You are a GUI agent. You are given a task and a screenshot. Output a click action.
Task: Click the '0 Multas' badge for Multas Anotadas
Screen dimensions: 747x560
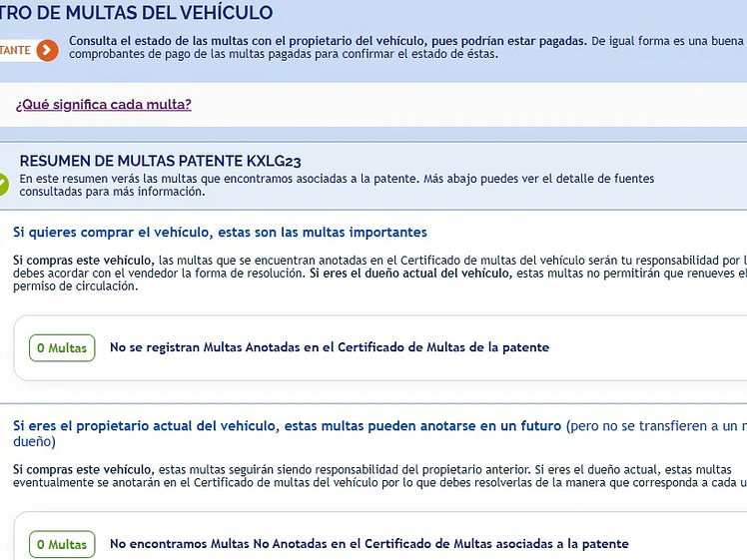coord(62,348)
